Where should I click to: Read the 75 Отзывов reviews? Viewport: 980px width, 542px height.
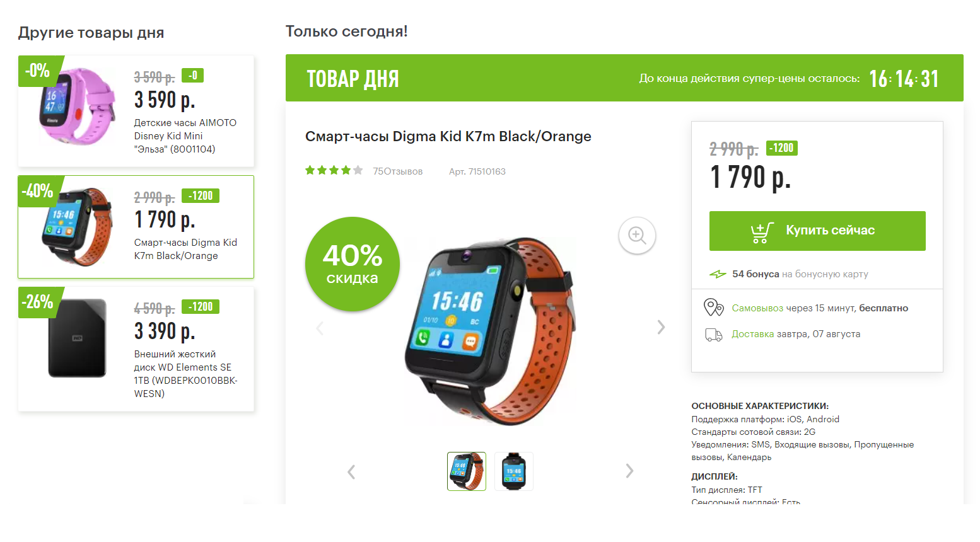(x=397, y=171)
